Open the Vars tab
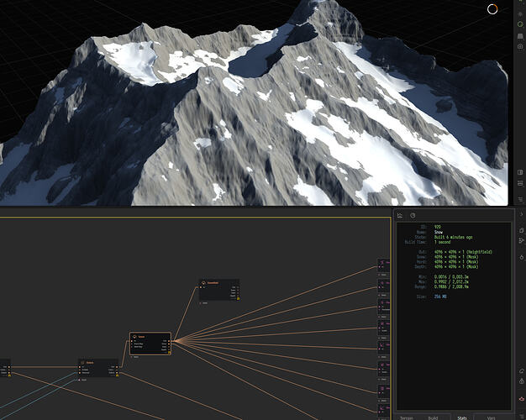The height and width of the screenshot is (420, 526). click(x=491, y=417)
